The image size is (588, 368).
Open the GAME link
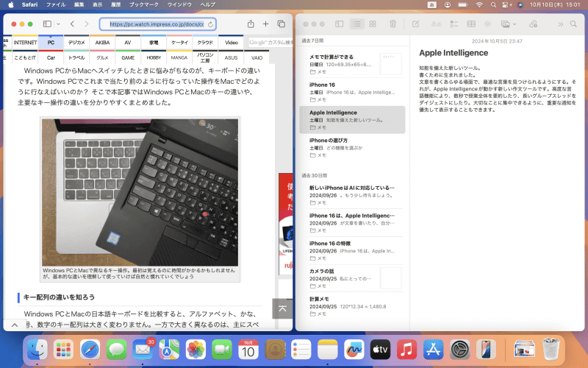[128, 57]
